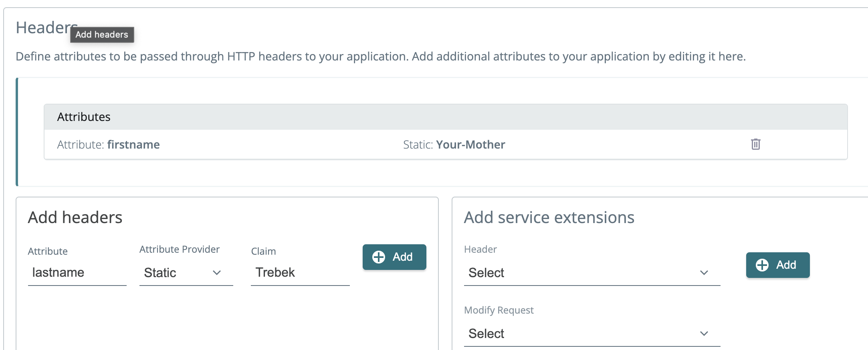Click the Define attributes description text
The width and height of the screenshot is (868, 350).
[x=381, y=56]
